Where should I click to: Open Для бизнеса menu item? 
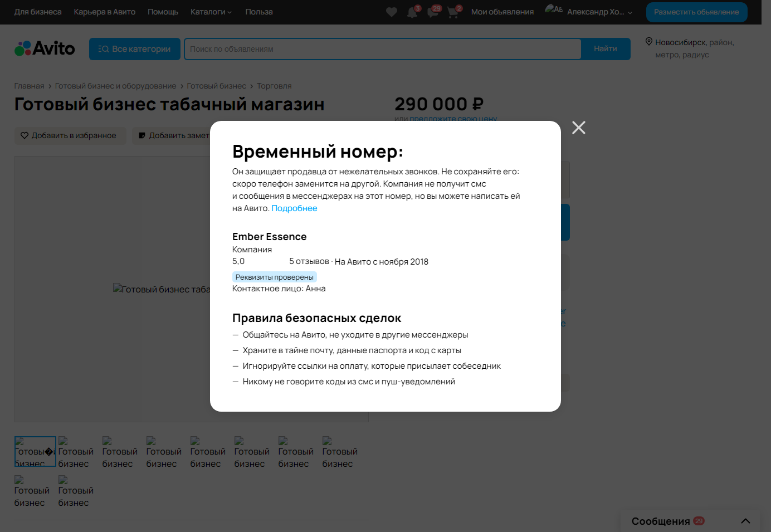pyautogui.click(x=38, y=12)
